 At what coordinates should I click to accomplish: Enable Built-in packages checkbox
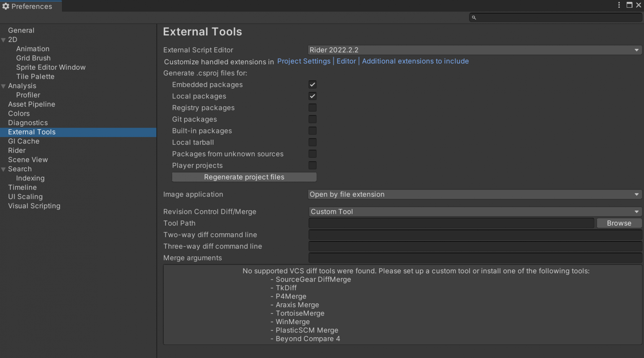[312, 131]
